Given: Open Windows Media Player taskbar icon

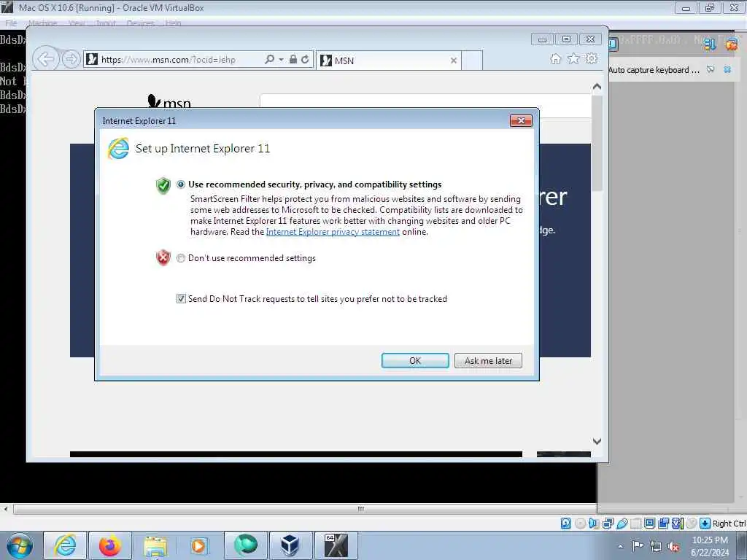Looking at the screenshot, I should pos(198,545).
